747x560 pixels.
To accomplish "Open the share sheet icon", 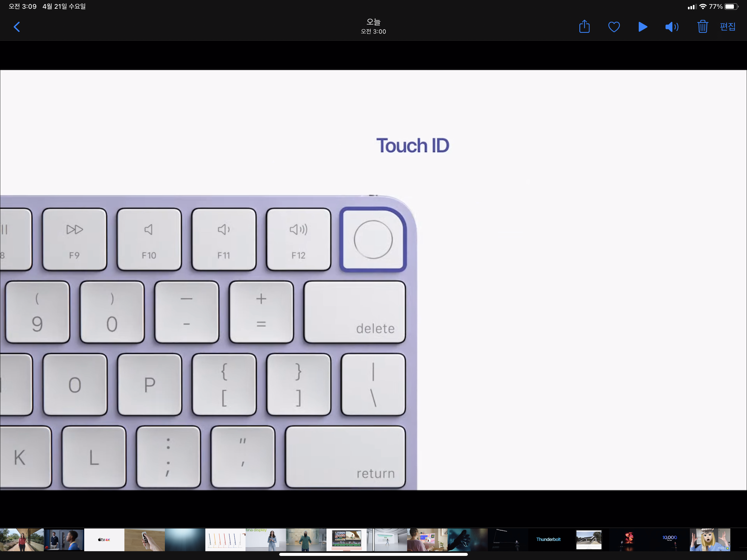I will [x=584, y=27].
